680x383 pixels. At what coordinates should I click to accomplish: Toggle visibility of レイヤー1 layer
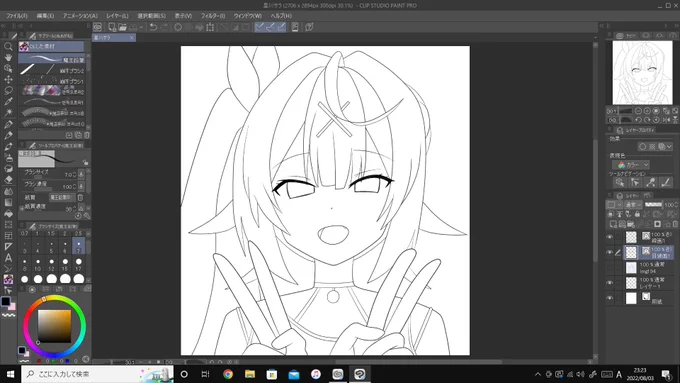609,283
